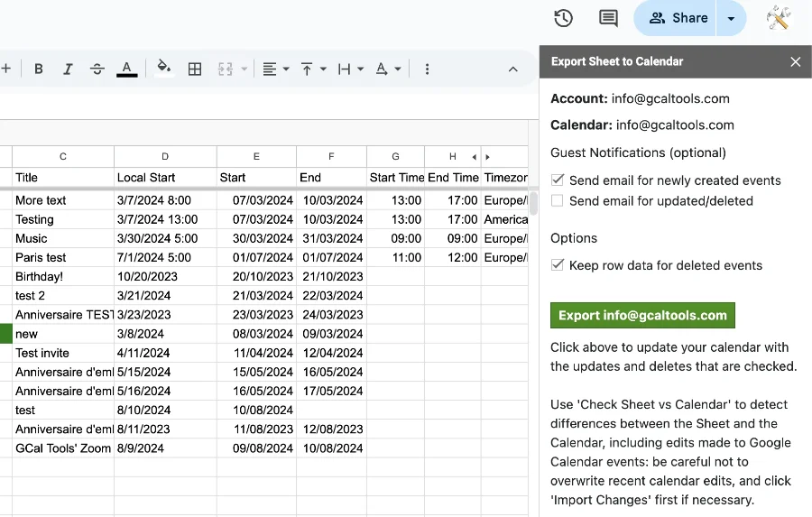Toggle bold formatting

38,69
